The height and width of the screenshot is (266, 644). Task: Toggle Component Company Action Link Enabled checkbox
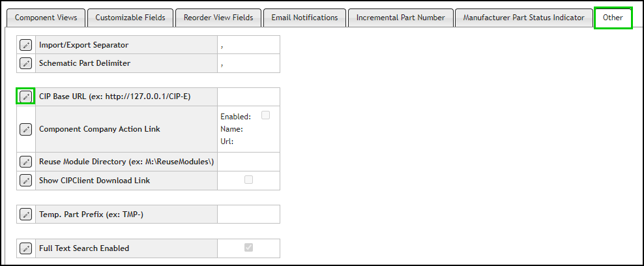[266, 115]
